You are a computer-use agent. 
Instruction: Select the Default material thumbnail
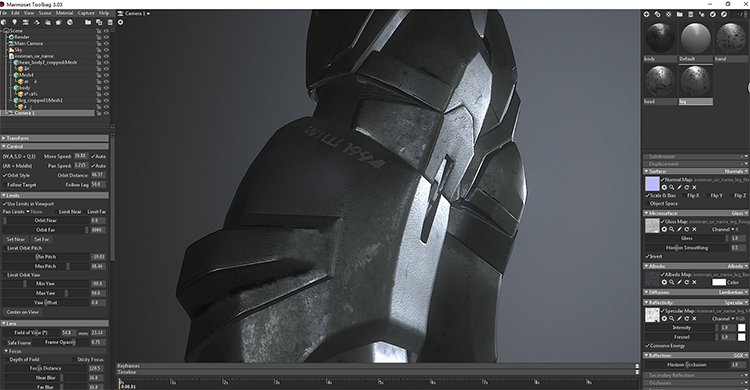(696, 38)
